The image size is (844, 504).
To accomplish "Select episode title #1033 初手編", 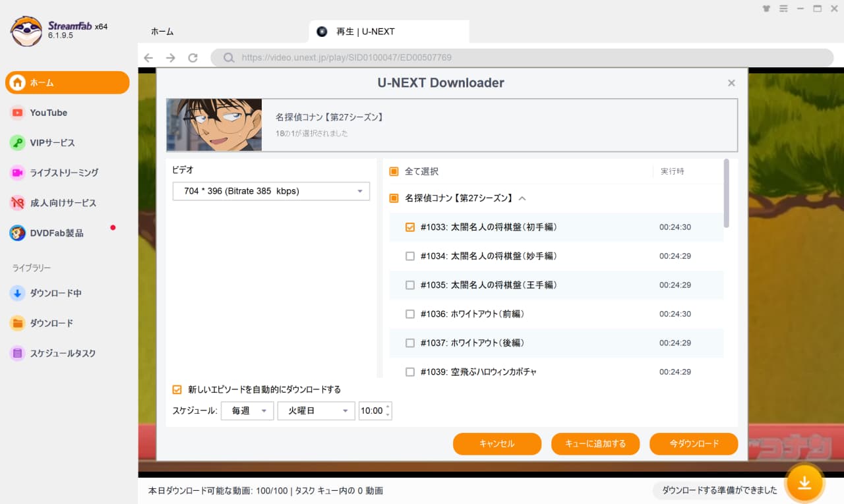I will click(489, 227).
